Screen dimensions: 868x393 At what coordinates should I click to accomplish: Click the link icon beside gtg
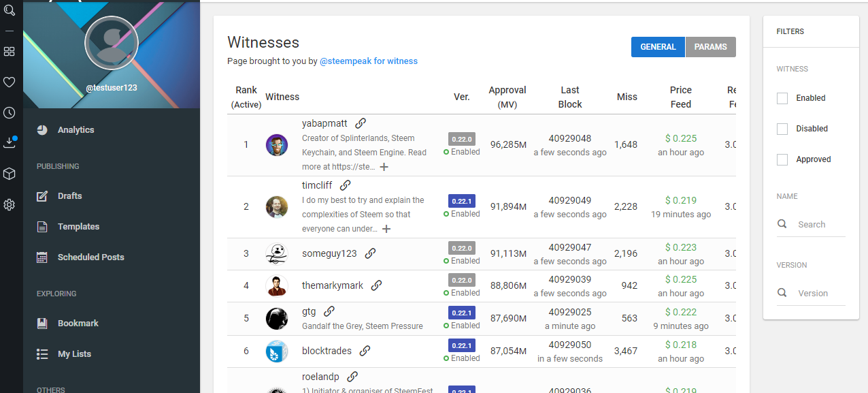(329, 311)
